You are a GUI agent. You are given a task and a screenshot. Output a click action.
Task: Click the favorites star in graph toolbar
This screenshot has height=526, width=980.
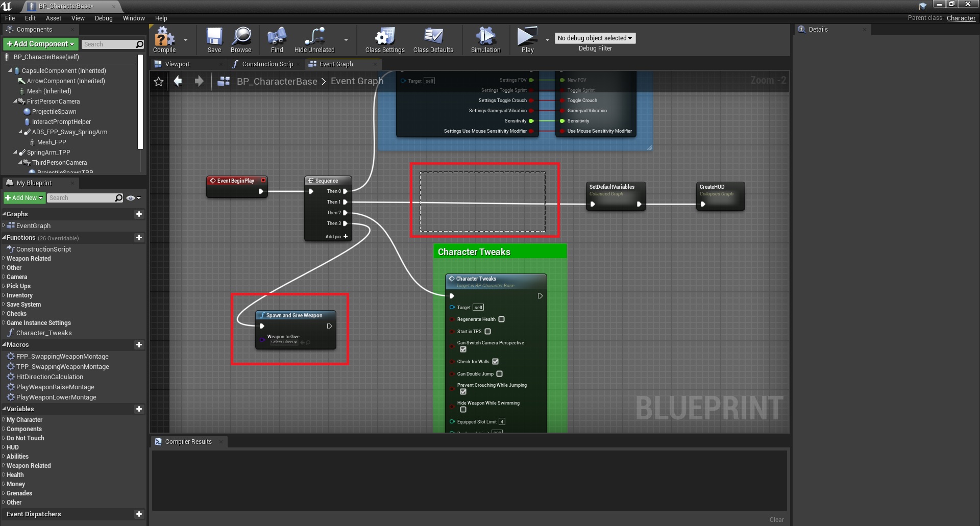(x=159, y=82)
